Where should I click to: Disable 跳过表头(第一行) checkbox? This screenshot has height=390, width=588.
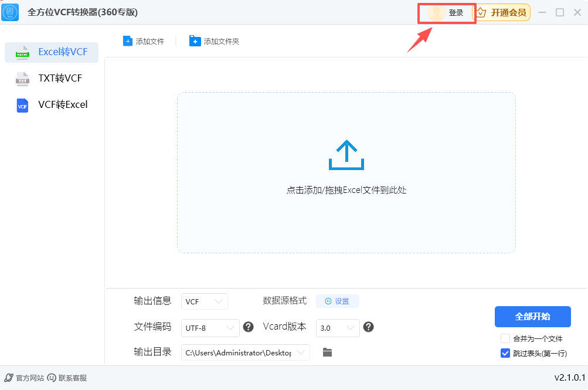[505, 352]
